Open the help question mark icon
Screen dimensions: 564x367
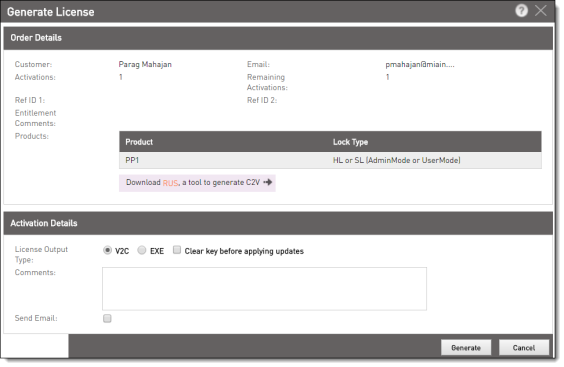click(521, 11)
